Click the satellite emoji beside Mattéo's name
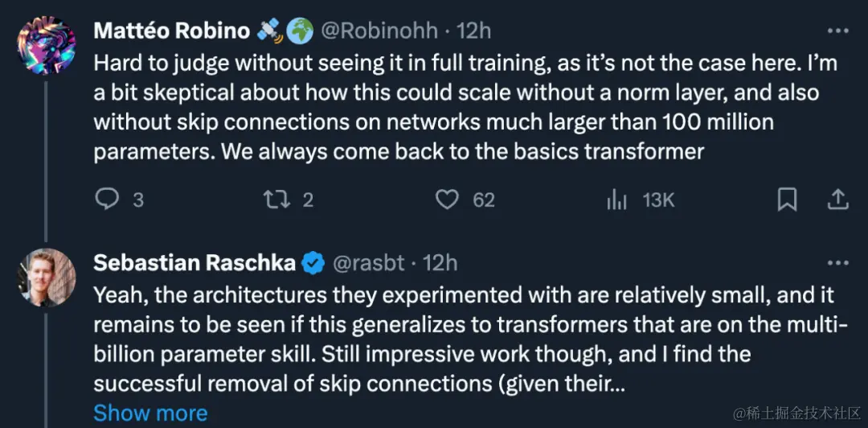The height and width of the screenshot is (428, 868). click(x=268, y=31)
